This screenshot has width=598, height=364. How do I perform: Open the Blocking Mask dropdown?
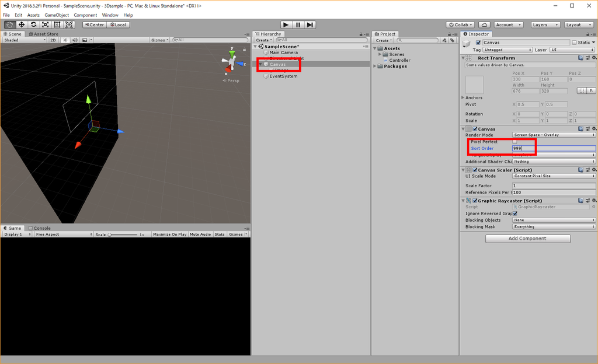[x=554, y=226]
